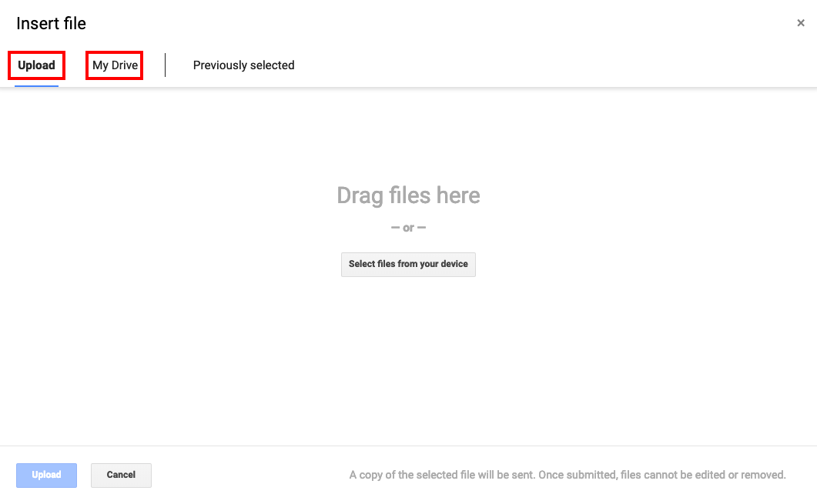
Task: Click the 'A copy of the selected file' notice
Action: pyautogui.click(x=568, y=475)
